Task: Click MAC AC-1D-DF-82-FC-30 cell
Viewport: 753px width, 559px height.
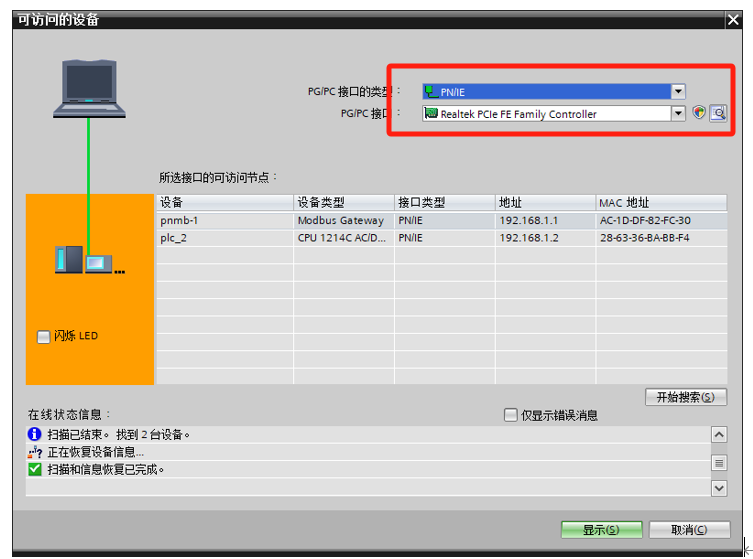Action: coord(662,220)
